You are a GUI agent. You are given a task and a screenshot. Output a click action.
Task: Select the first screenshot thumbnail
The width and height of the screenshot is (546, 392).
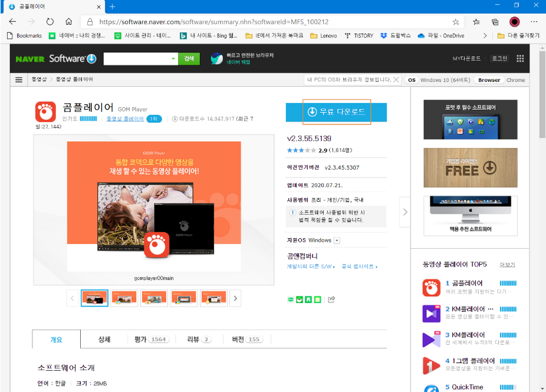point(94,298)
